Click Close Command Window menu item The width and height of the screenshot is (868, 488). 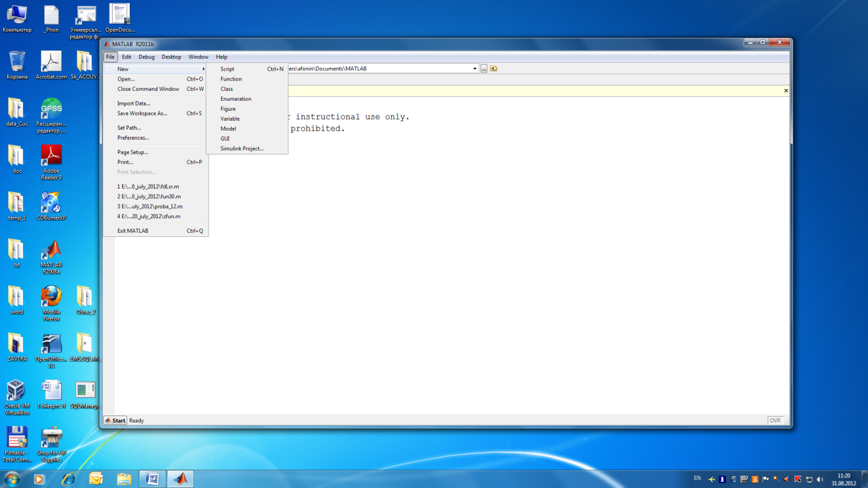(156, 89)
